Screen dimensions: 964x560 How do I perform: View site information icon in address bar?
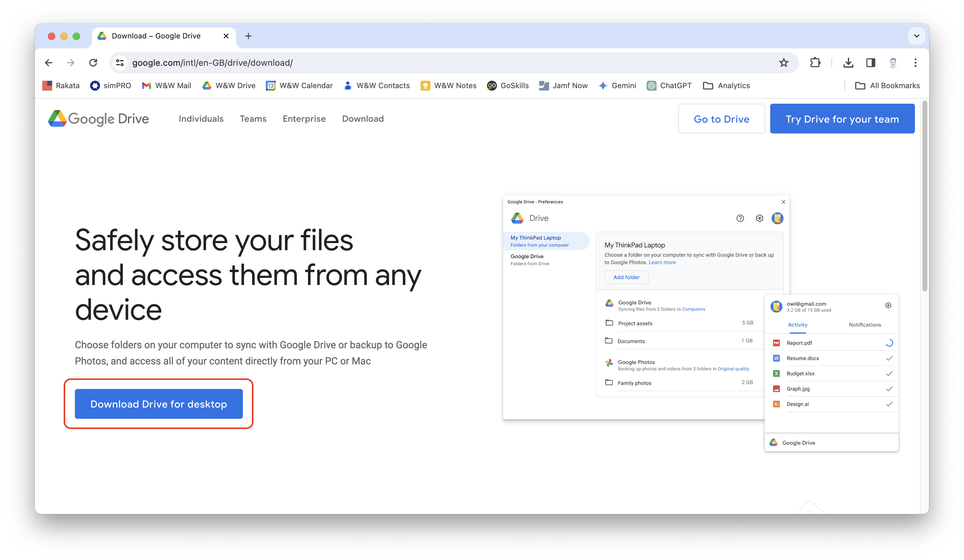point(120,63)
